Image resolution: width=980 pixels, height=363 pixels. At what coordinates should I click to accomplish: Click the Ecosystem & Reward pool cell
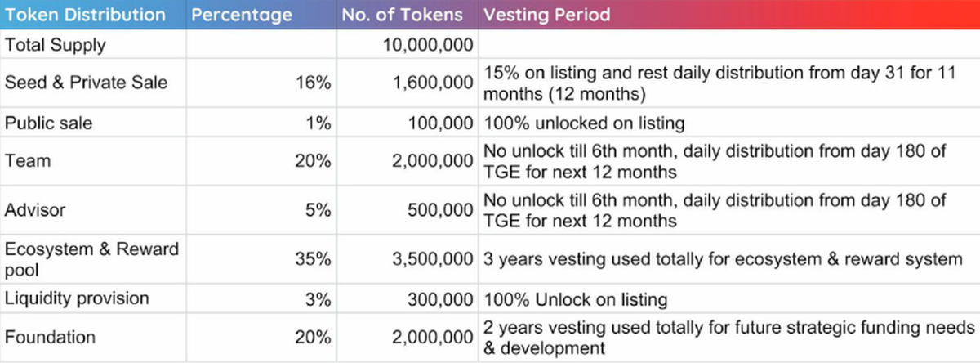pyautogui.click(x=91, y=259)
